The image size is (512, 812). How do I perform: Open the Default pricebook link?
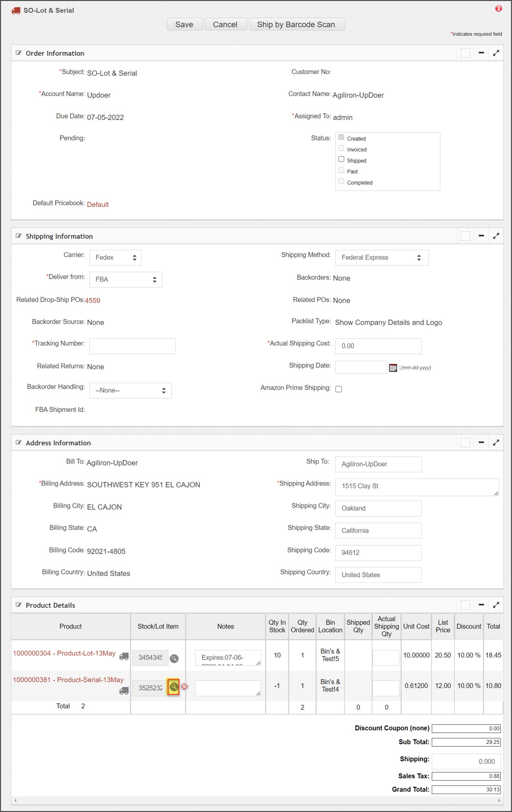98,204
